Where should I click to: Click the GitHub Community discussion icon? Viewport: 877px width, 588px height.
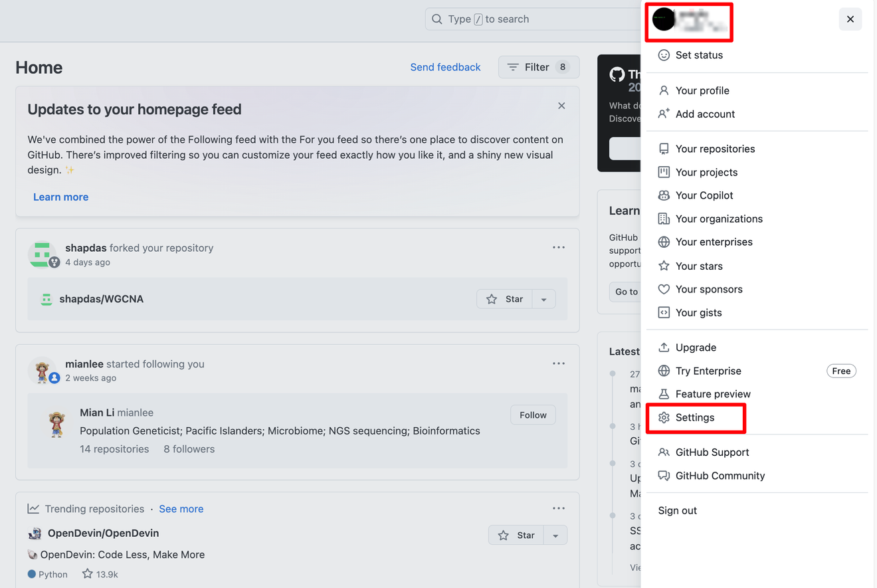point(664,476)
